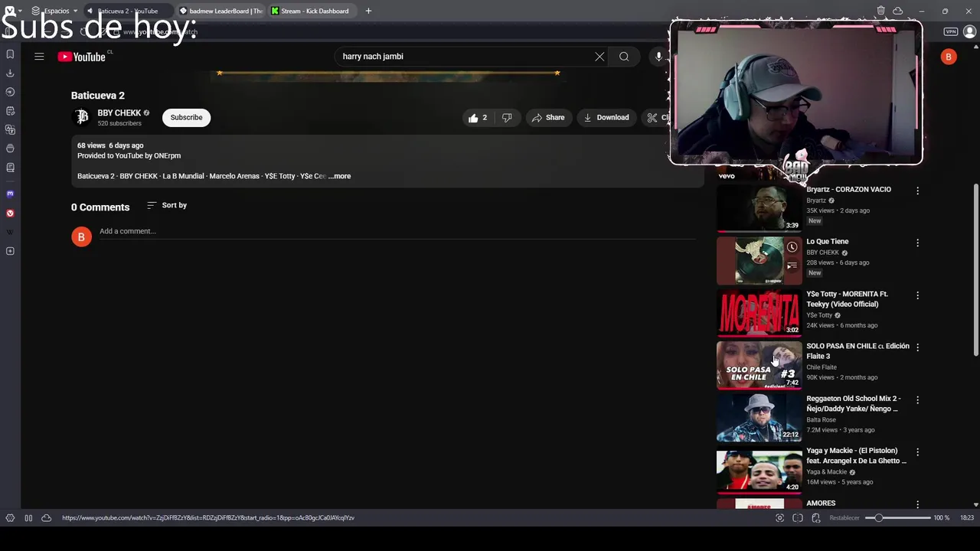Open page tiling icon in status bar

798,518
